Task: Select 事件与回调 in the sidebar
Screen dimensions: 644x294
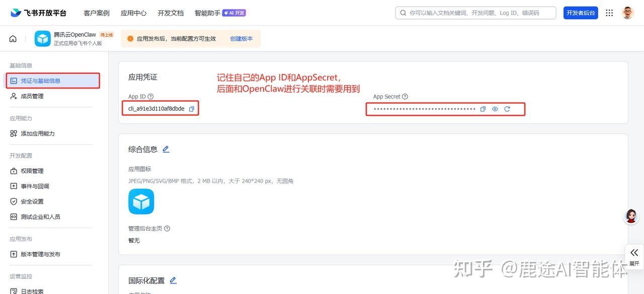Action: click(35, 186)
